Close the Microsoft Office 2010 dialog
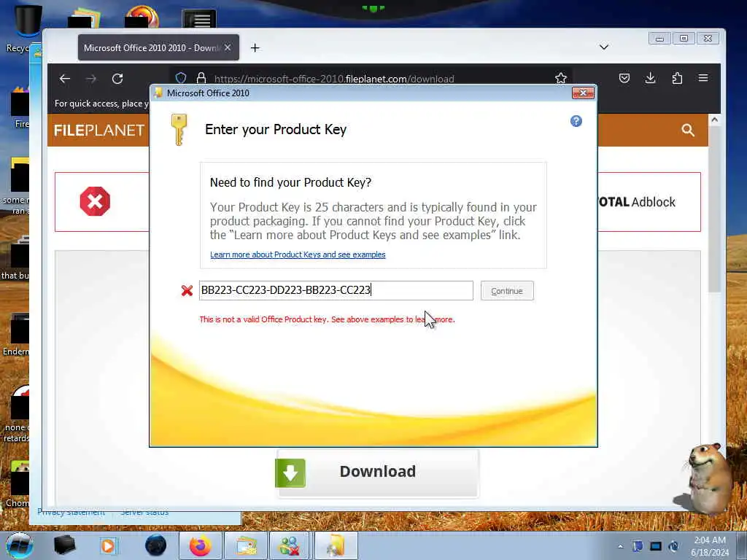Screen dimensions: 747x560 (x=583, y=93)
